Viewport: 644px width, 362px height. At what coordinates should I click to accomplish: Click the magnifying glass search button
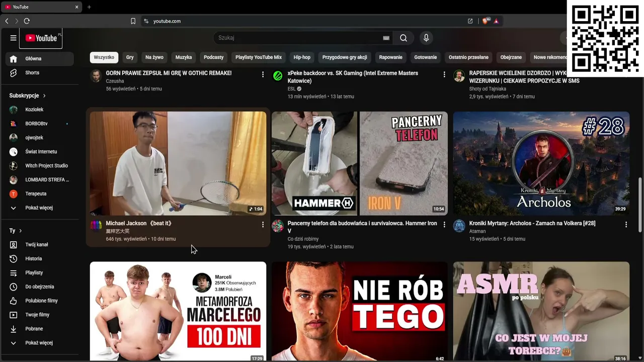[x=404, y=38]
